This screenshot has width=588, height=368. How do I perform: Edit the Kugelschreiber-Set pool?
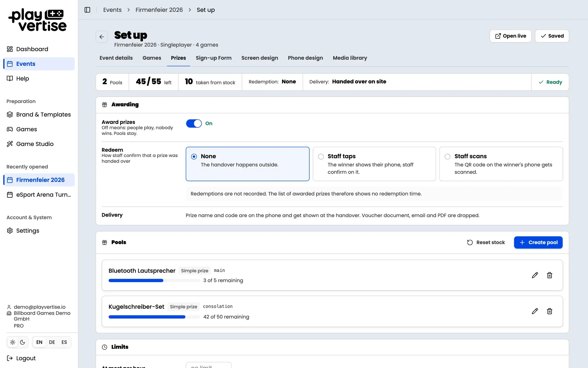535,311
